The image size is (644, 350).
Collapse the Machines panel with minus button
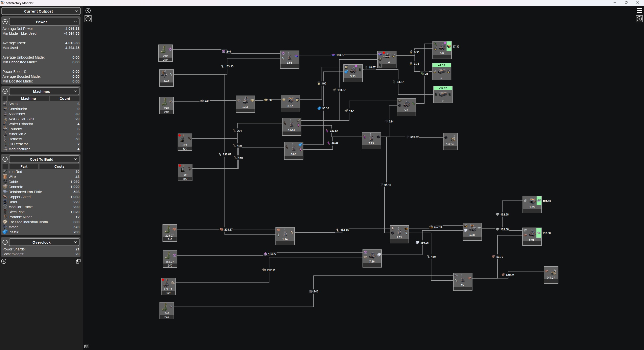(5, 91)
